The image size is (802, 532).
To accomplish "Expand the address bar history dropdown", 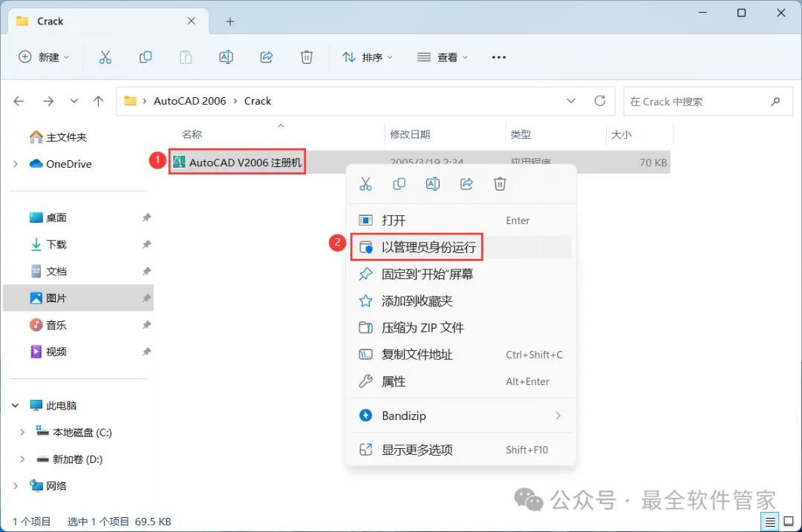I will tap(571, 101).
